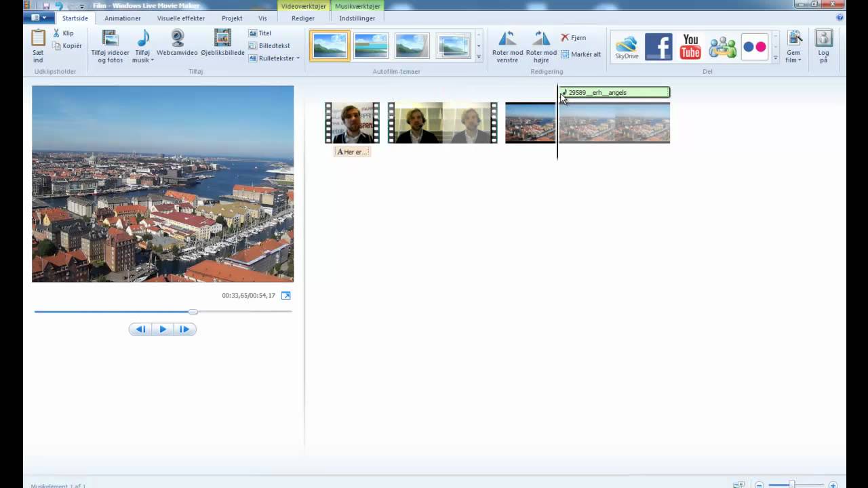Change the thumbnail size icon in status bar
The image size is (868, 488).
pos(739,485)
